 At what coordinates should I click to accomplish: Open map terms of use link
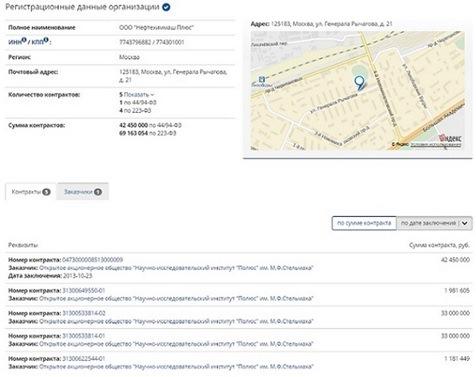436,145
